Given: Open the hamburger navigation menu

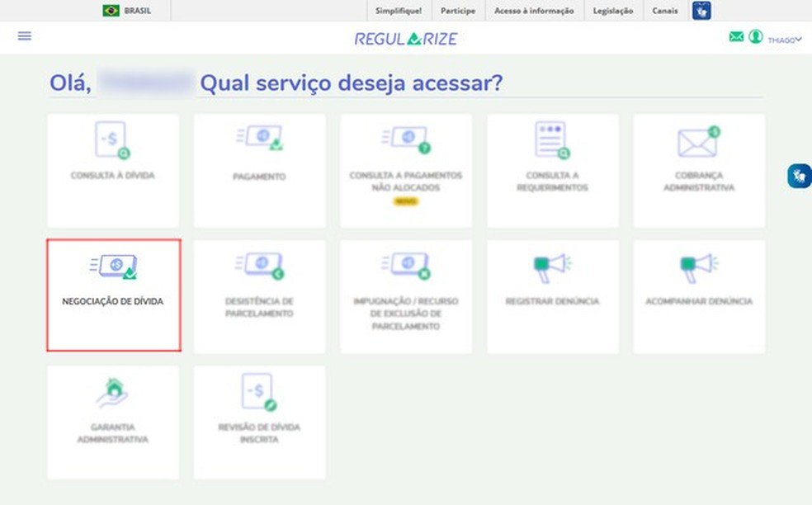Looking at the screenshot, I should 24,36.
